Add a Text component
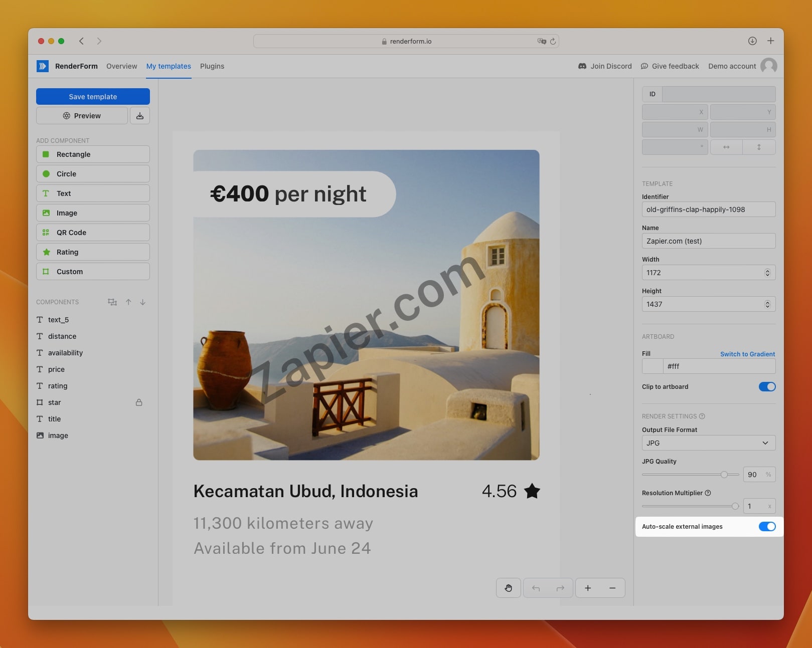The width and height of the screenshot is (812, 648). point(93,193)
